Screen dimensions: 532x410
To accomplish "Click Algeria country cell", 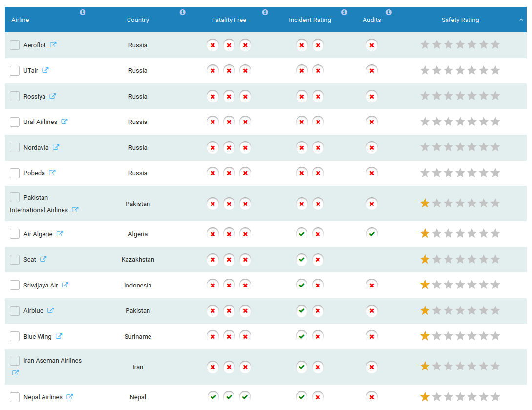I will [x=138, y=234].
